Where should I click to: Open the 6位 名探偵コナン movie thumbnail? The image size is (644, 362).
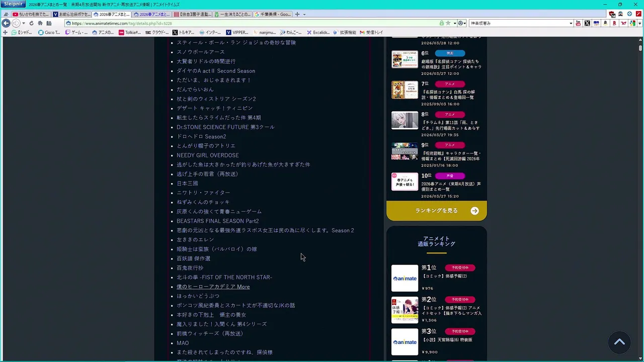tap(405, 59)
